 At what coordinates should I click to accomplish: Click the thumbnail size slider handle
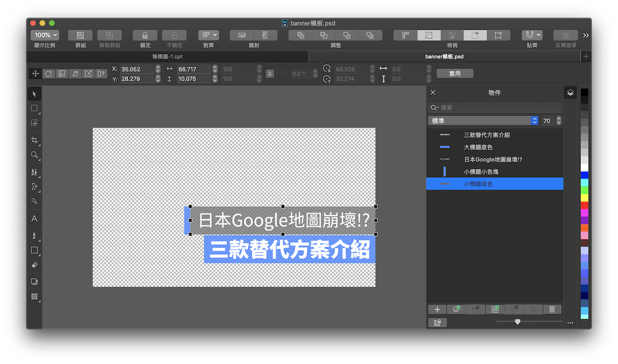(518, 322)
